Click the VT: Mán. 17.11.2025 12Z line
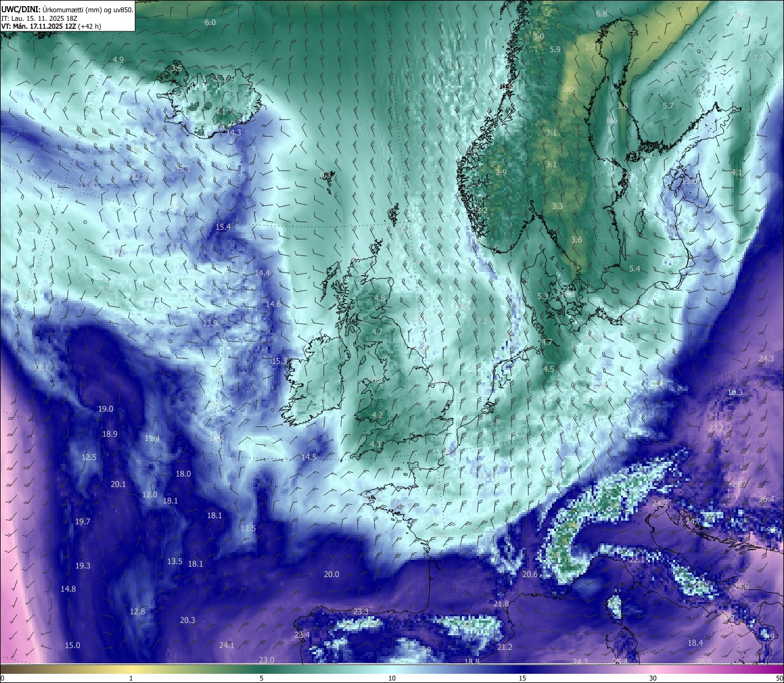The width and height of the screenshot is (784, 683). (51, 26)
